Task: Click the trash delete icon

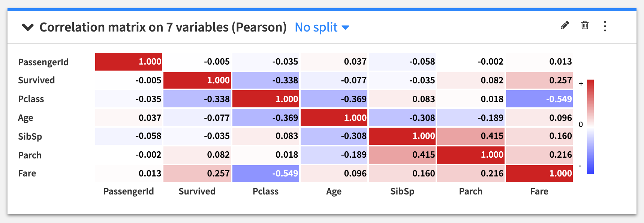Action: [x=584, y=26]
